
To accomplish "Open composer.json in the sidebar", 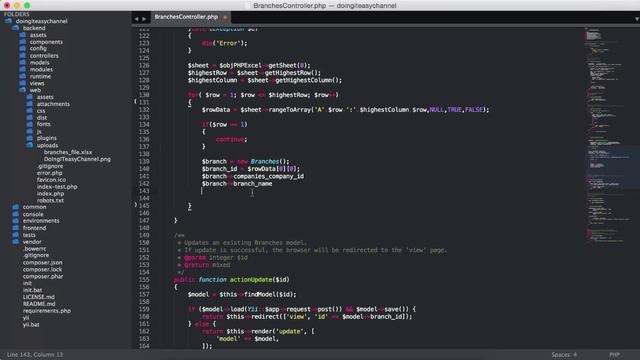I will click(x=42, y=262).
